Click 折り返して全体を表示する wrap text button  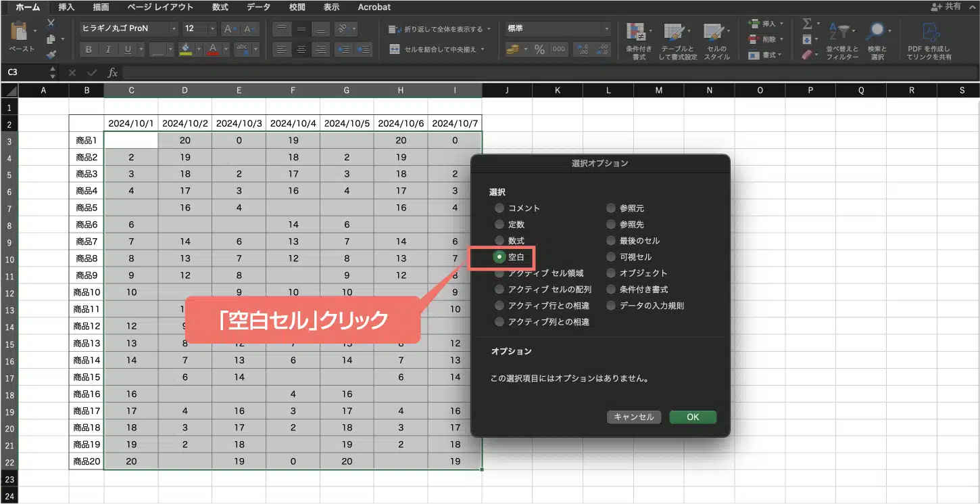(440, 29)
